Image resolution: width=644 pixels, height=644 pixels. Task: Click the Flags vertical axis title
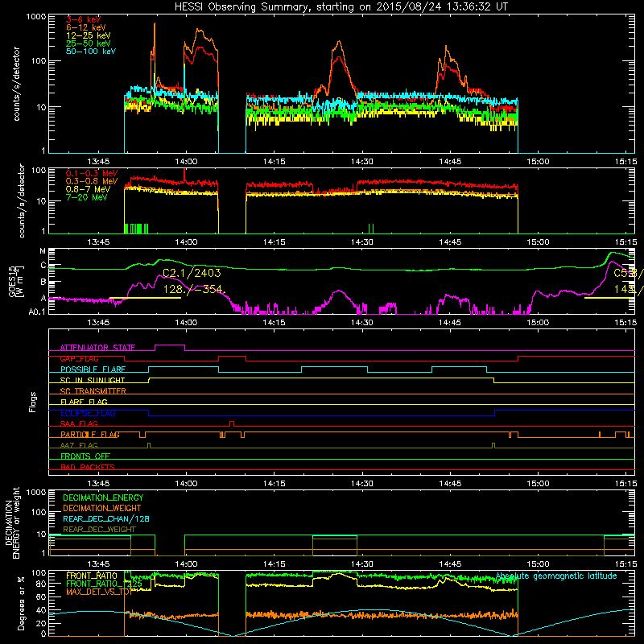[32, 402]
